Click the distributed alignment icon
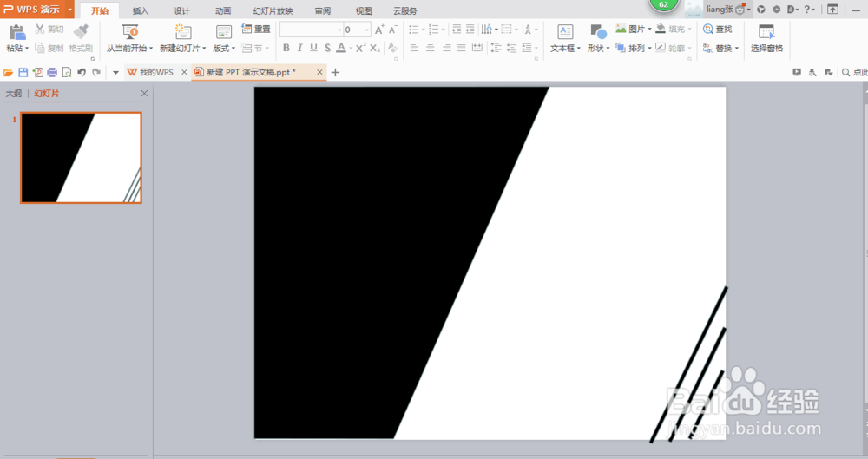Image resolution: width=868 pixels, height=459 pixels. click(477, 49)
